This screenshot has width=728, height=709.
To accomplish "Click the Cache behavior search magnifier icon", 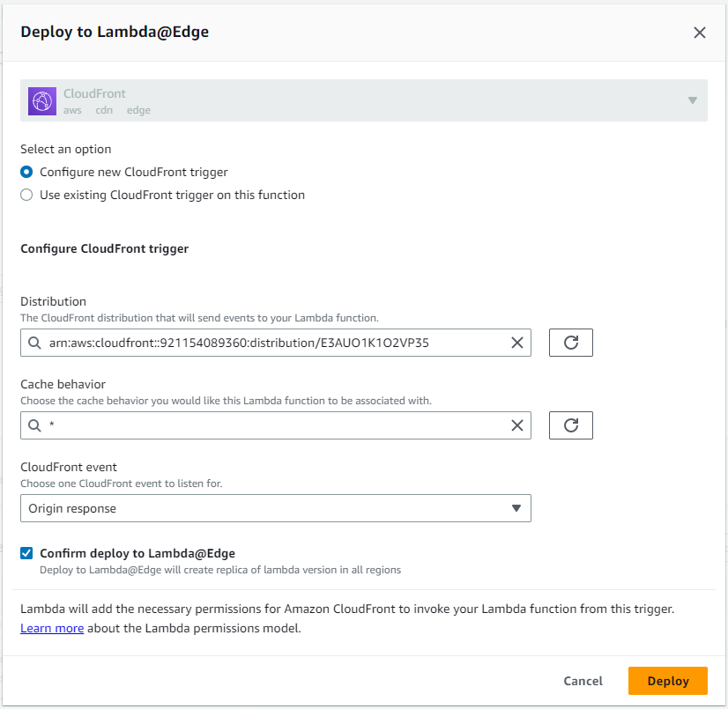I will pyautogui.click(x=35, y=425).
